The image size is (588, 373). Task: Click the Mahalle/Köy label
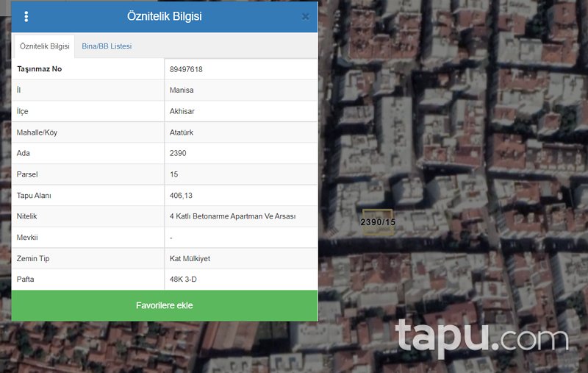click(37, 132)
